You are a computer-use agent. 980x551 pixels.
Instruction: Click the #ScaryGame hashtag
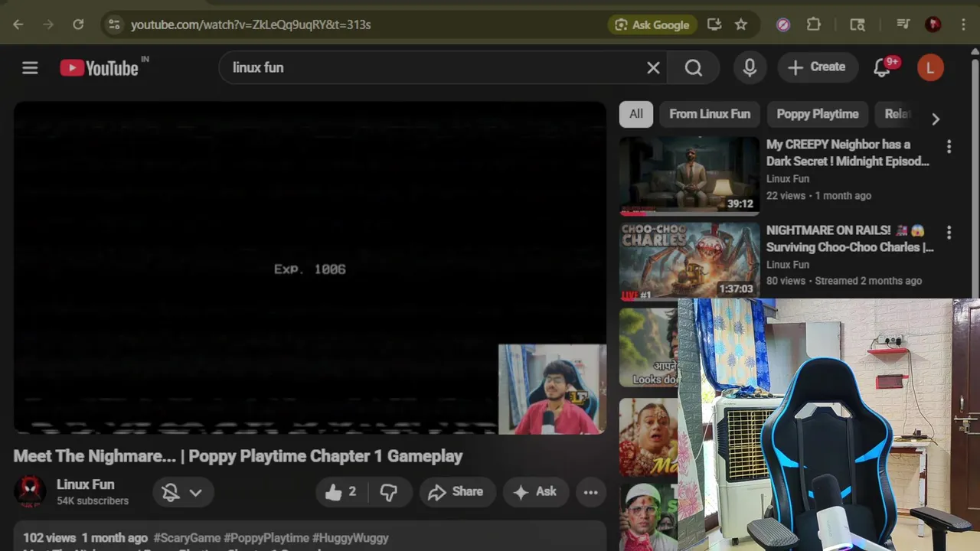(187, 538)
